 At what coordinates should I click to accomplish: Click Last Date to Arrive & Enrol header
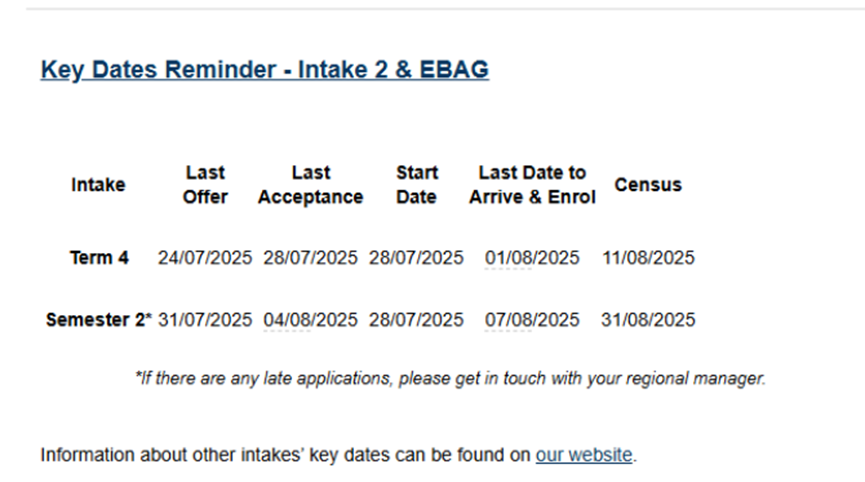pyautogui.click(x=532, y=185)
